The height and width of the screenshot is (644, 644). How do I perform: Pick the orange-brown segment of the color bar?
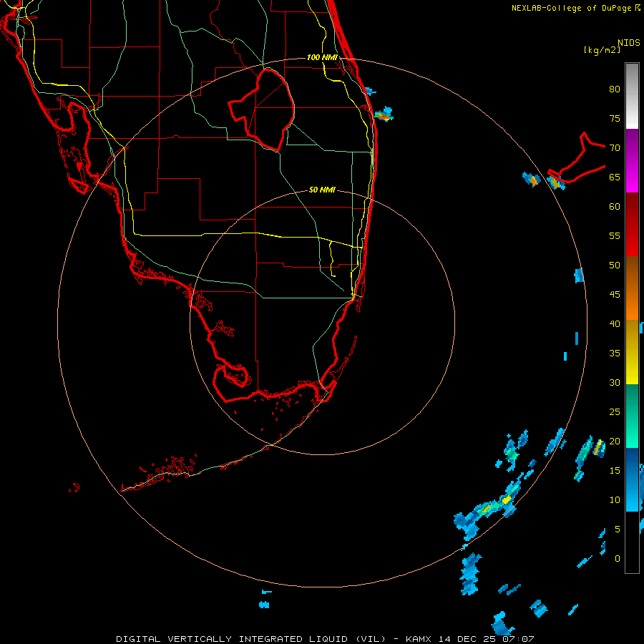click(632, 288)
